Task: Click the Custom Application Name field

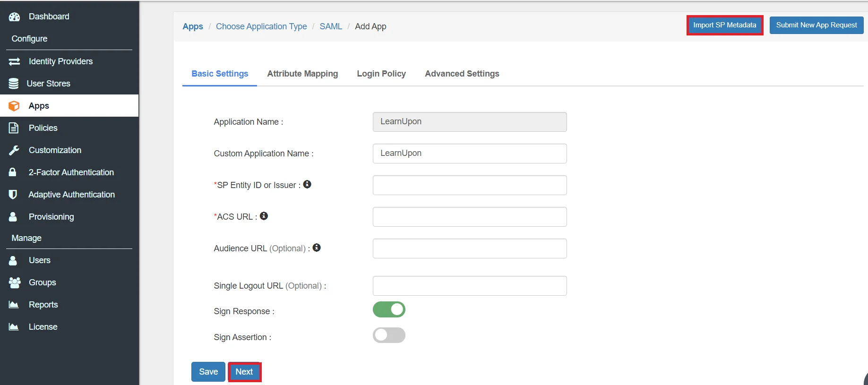Action: [470, 154]
